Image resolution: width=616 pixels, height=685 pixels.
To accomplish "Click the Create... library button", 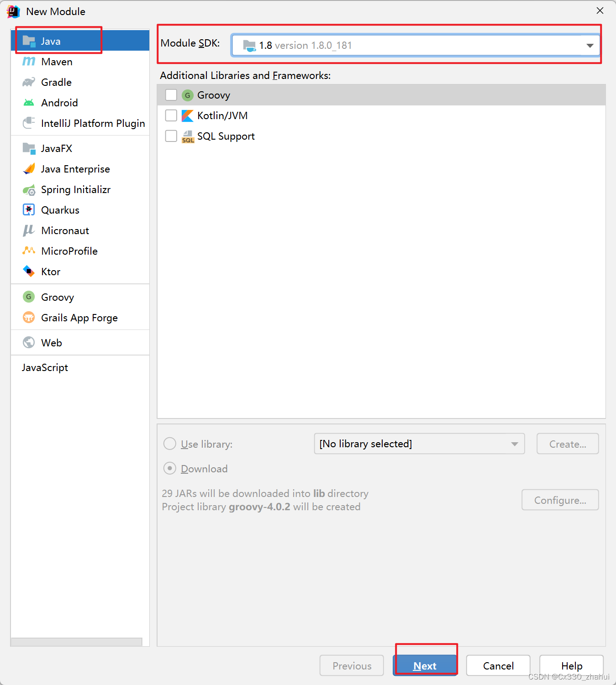I will (x=568, y=444).
